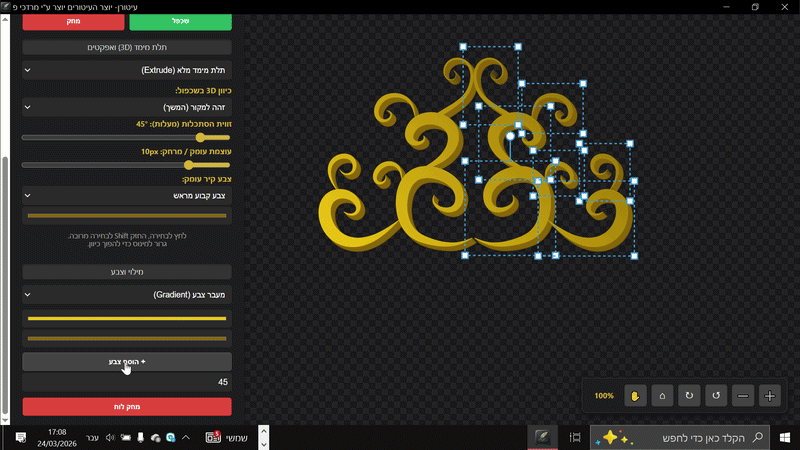Open the pinned feather app on taskbar

click(541, 438)
